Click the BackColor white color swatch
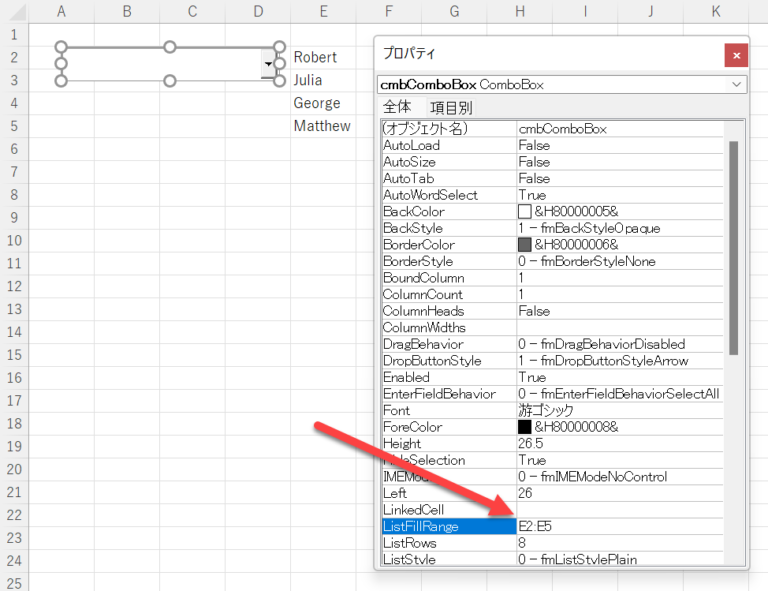768x591 pixels. click(x=524, y=212)
